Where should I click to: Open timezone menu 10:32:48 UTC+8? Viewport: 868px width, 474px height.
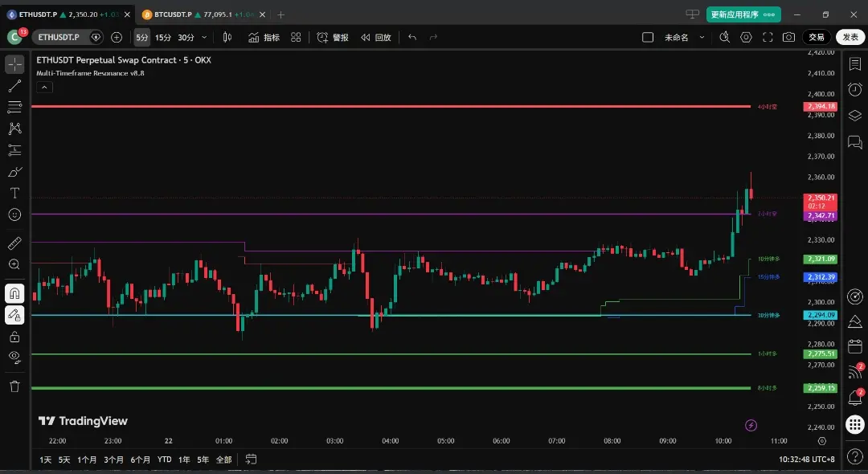pos(807,459)
